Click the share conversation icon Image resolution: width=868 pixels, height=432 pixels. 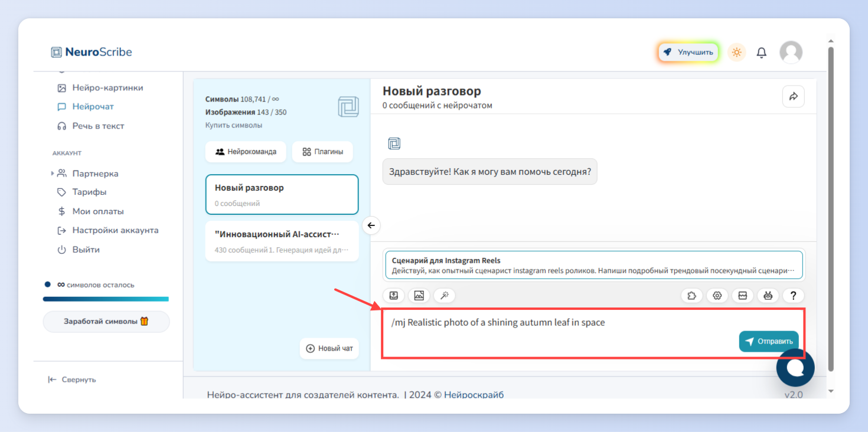[x=793, y=96]
